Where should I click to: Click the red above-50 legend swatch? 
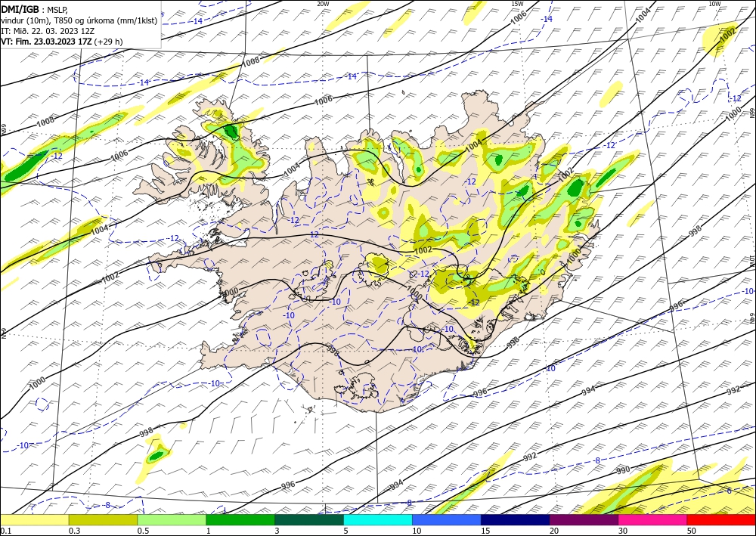coord(721,519)
